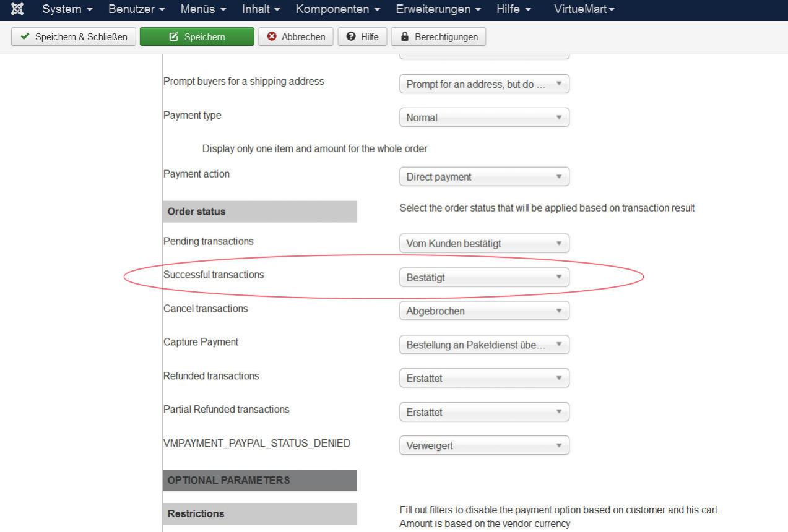The image size is (788, 532).
Task: Open the Capture Payment status dropdown
Action: tap(484, 345)
